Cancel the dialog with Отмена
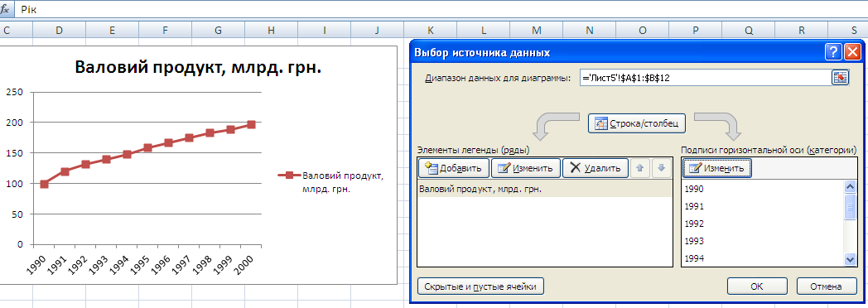Viewport: 868px width, 308px height. (827, 286)
